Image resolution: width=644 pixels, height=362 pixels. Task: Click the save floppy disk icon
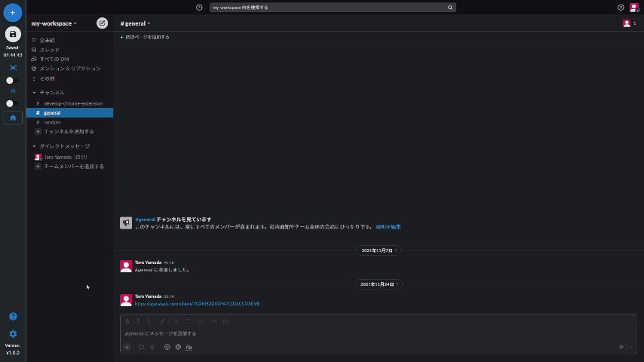tap(13, 34)
